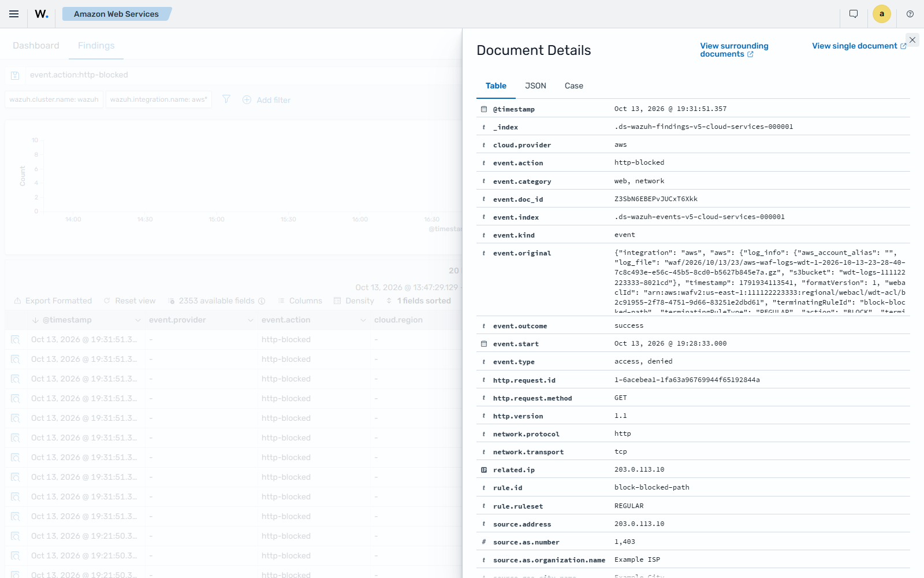
Task: Open View surrounding documents link
Action: point(734,50)
